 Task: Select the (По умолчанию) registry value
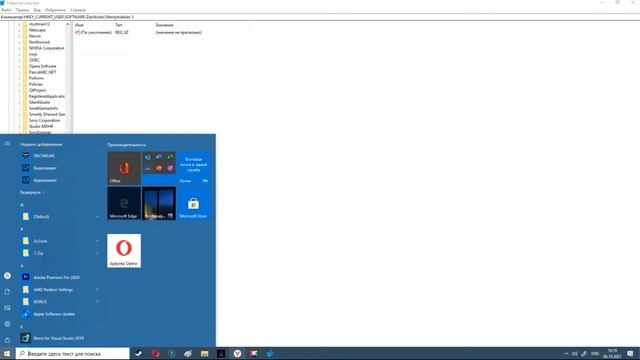(93, 32)
